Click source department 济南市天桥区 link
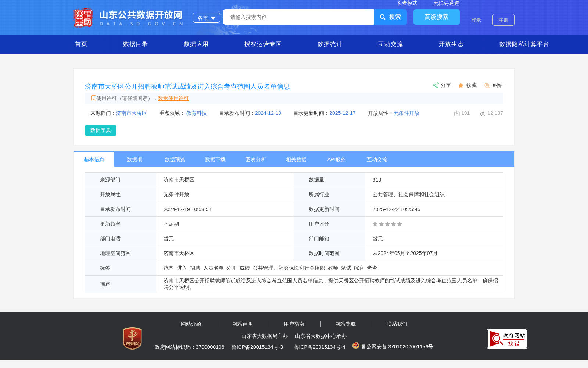The image size is (588, 368). tap(132, 113)
